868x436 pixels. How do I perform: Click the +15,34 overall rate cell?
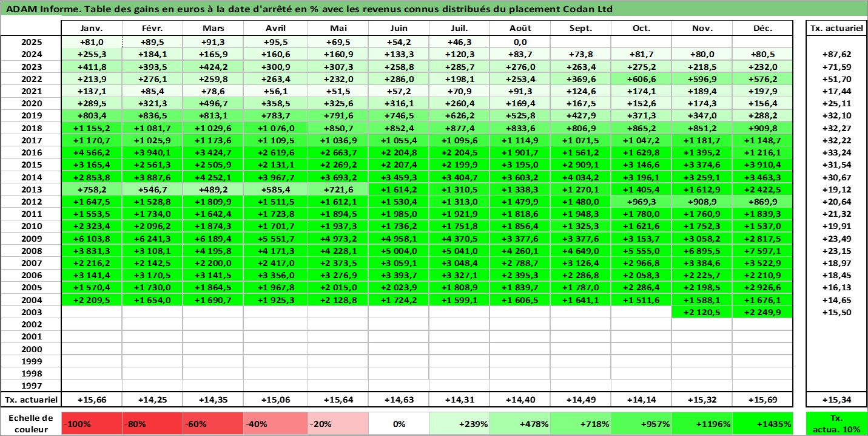[x=836, y=400]
